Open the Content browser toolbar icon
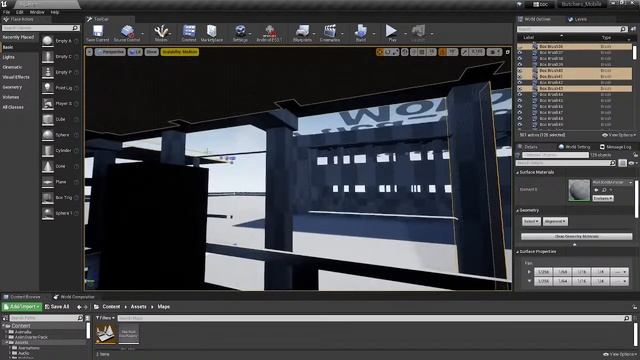 click(189, 31)
